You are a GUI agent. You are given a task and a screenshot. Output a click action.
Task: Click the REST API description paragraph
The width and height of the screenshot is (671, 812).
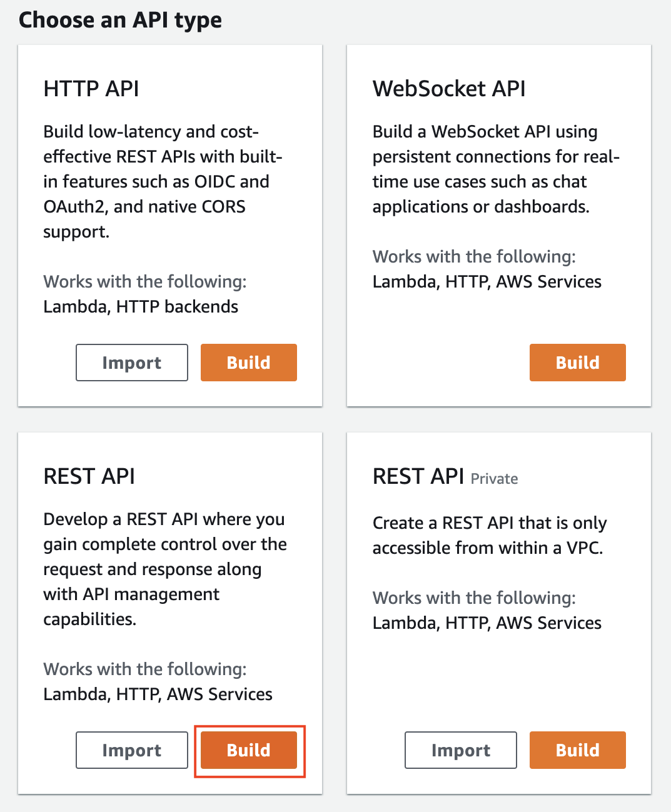coord(165,569)
